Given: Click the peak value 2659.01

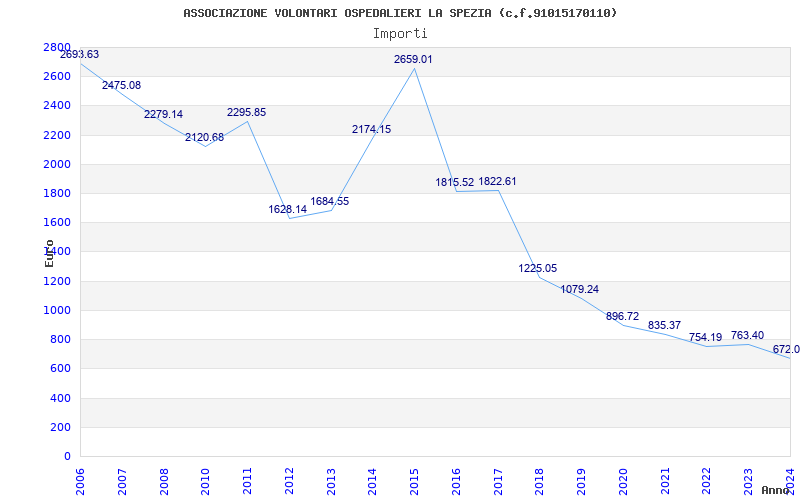Looking at the screenshot, I should pos(413,60).
